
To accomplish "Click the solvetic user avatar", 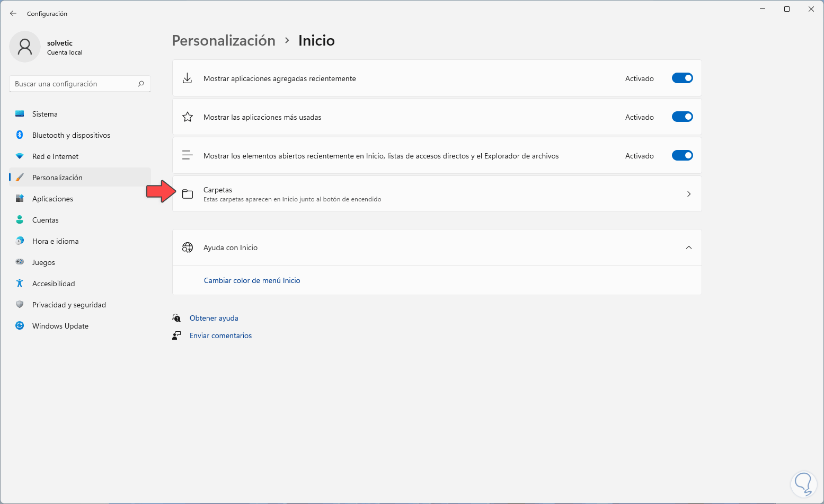I will click(25, 47).
